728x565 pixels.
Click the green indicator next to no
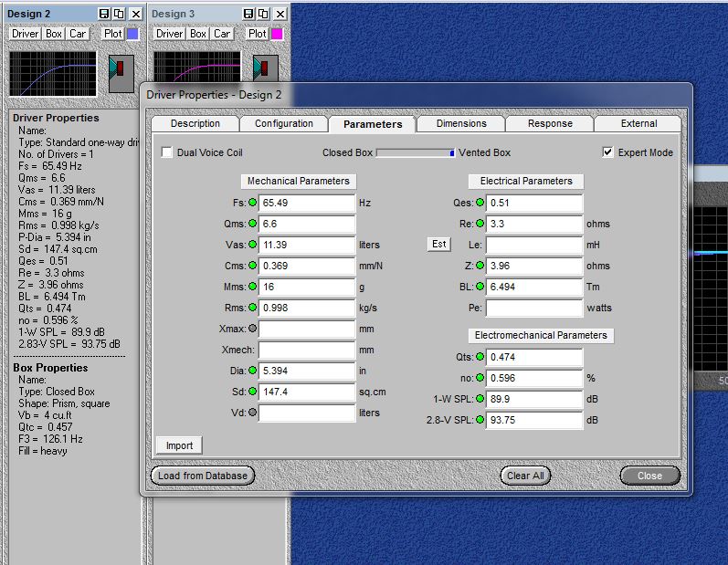pyautogui.click(x=480, y=378)
